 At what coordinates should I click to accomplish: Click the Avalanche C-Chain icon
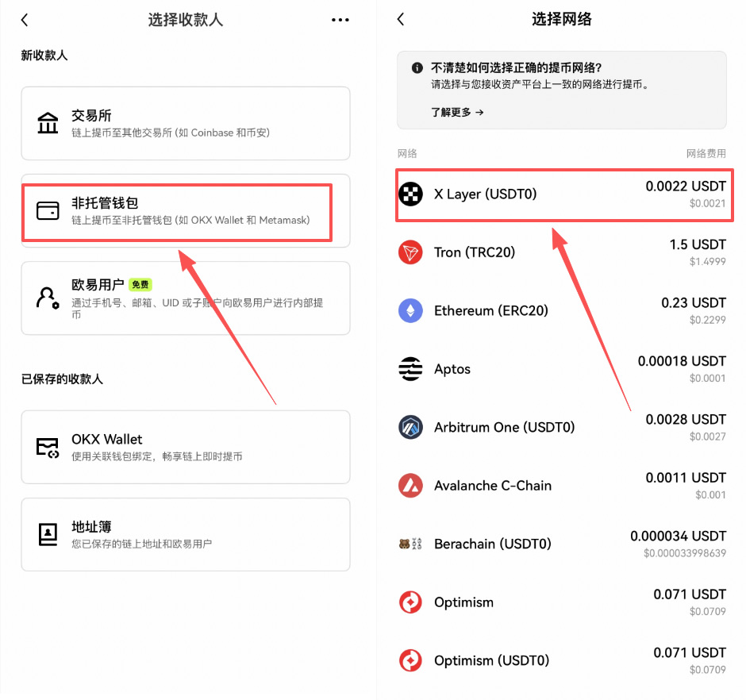coord(410,485)
